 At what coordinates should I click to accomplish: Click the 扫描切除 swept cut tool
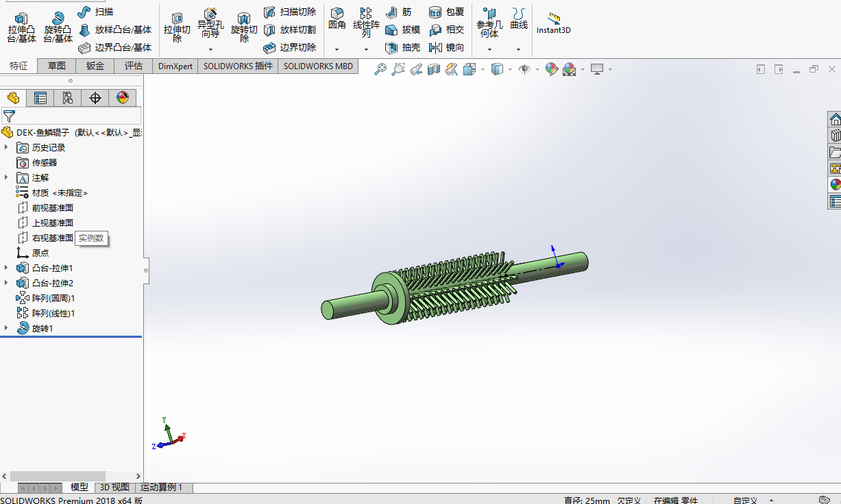[x=290, y=12]
